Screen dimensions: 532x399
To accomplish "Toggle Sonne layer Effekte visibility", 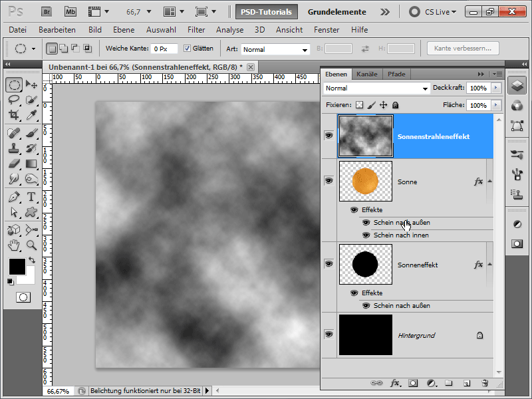I will [354, 209].
